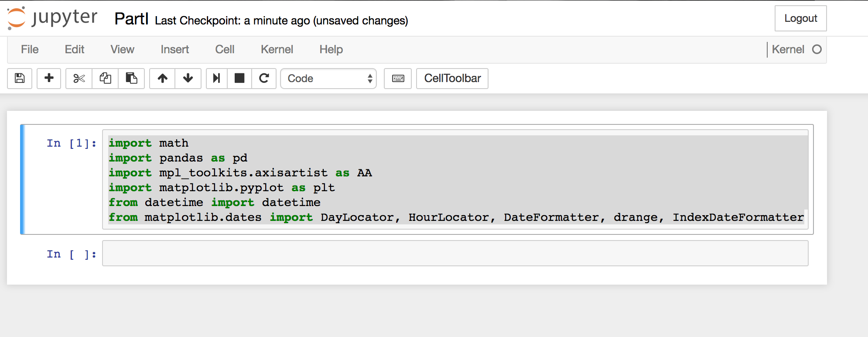Screen dimensions: 868x337
Task: Cut selected cell with scissors icon
Action: 79,79
